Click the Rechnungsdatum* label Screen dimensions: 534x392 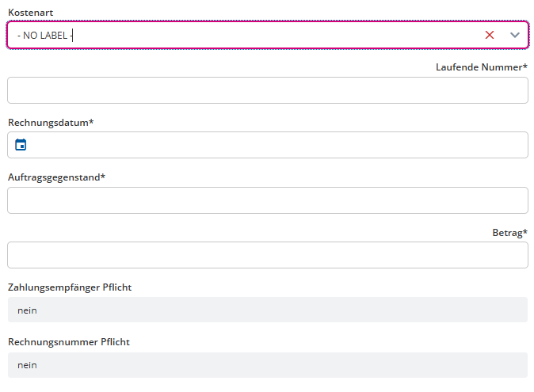click(x=51, y=123)
